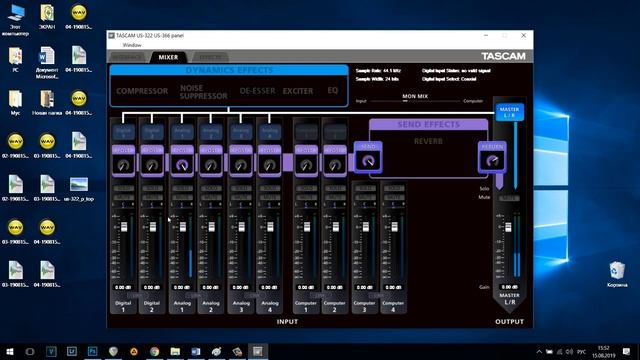Image resolution: width=640 pixels, height=360 pixels.
Task: Select the DE-ESSER effect
Action: coord(257,91)
